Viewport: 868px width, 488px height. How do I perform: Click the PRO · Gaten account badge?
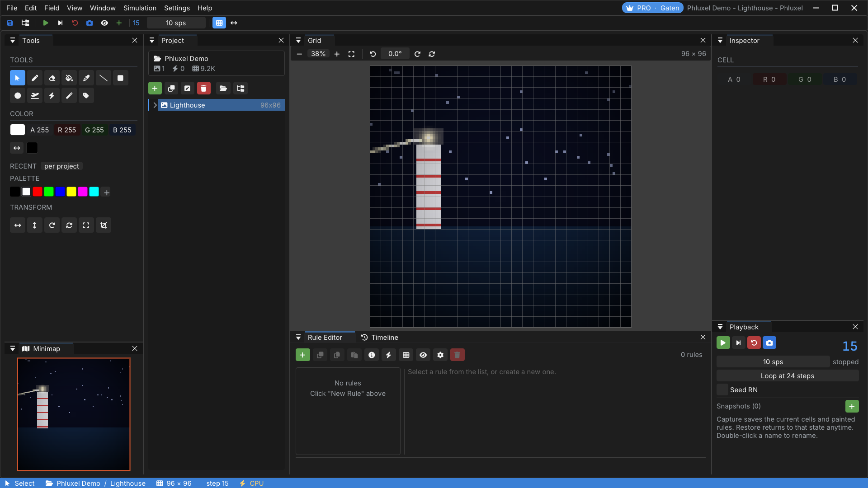tap(653, 8)
